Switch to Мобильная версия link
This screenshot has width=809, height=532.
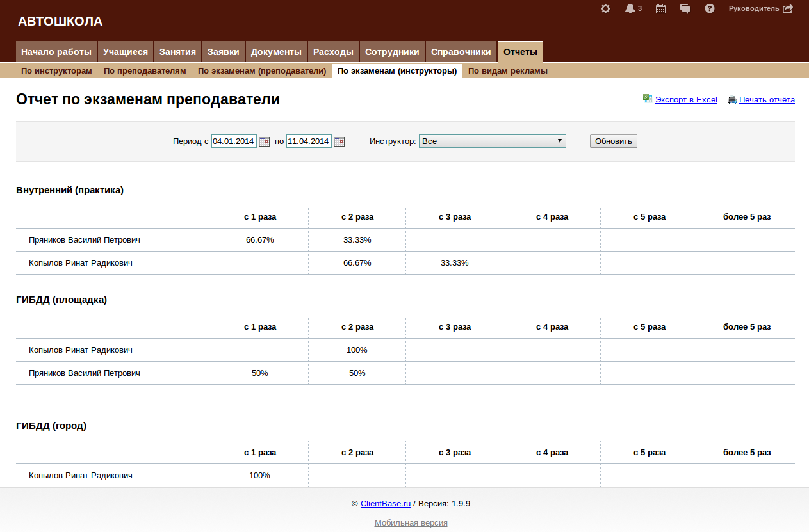coord(411,523)
